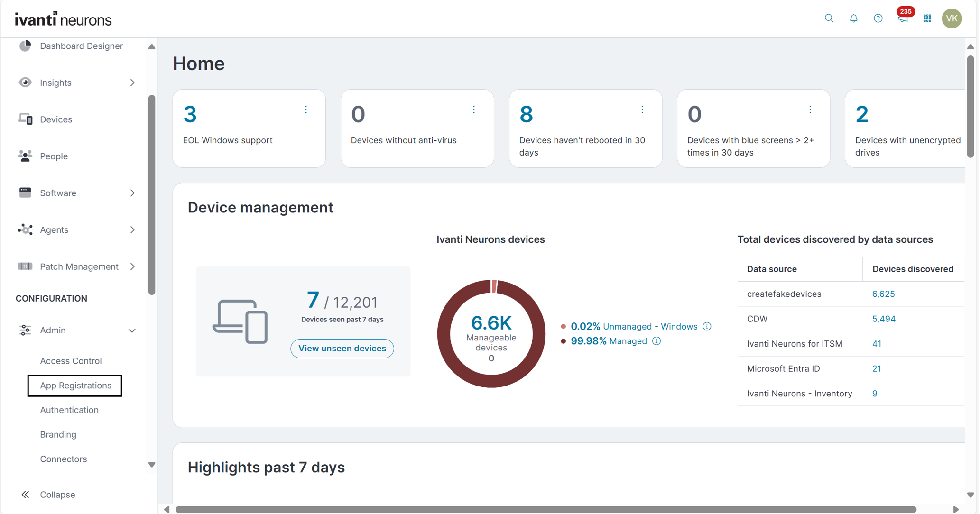Click the VK user avatar

tap(952, 18)
